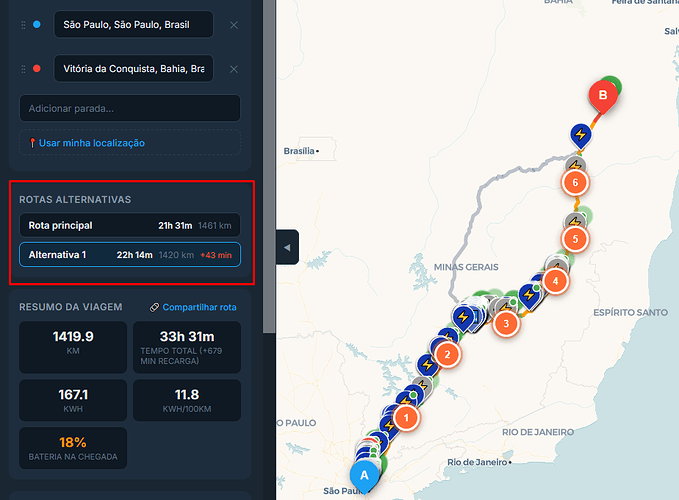Click charging stop marker 6
The height and width of the screenshot is (500, 679).
coord(575,182)
